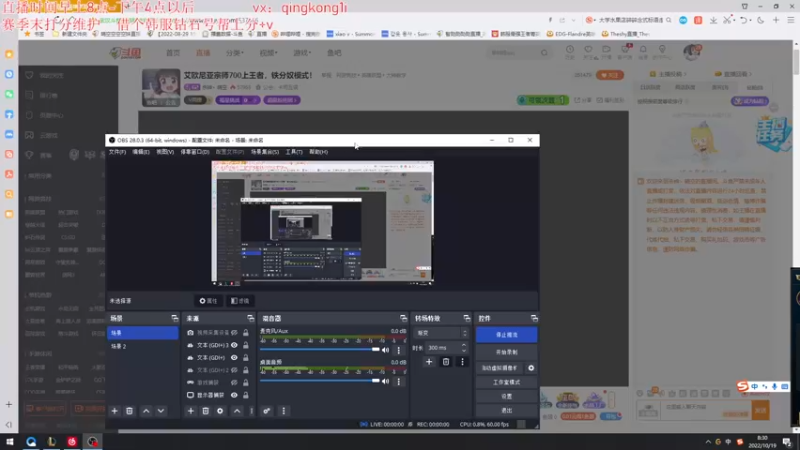The height and width of the screenshot is (450, 800).
Task: Start the virtual camera
Action: [500, 368]
